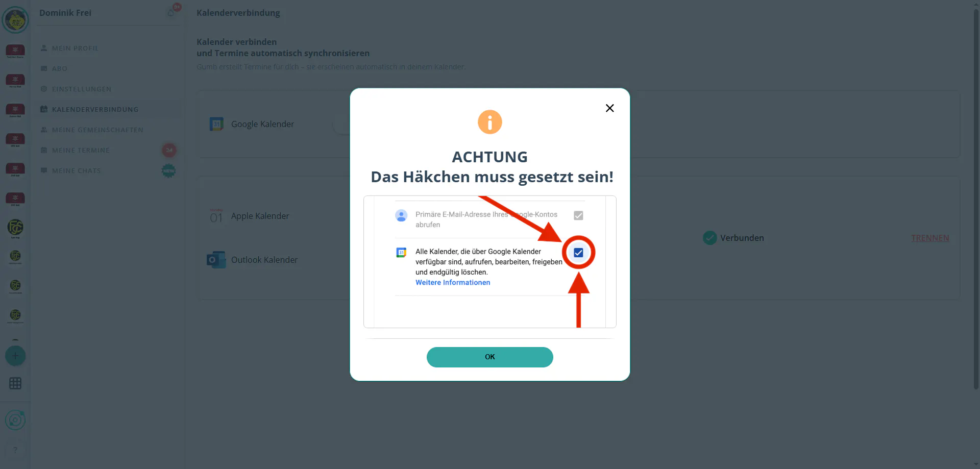This screenshot has width=980, height=469.
Task: Click the circular orbit icon above the help button
Action: tap(15, 420)
